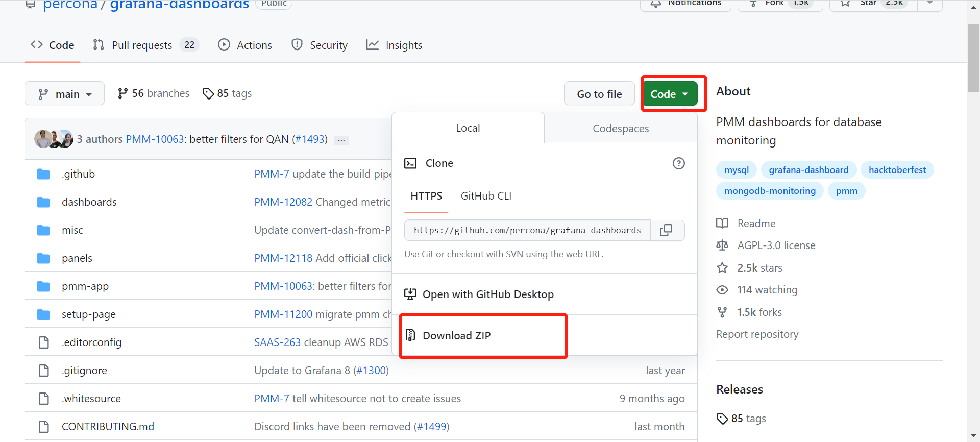Select the GitHub CLI clone option
This screenshot has height=442, width=980.
pyautogui.click(x=486, y=196)
